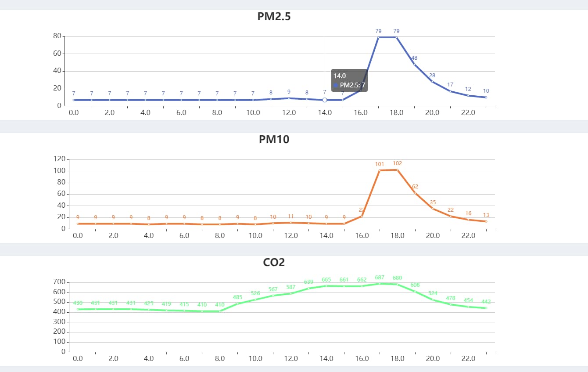Click the CO2 data point valued 478

tap(451, 304)
